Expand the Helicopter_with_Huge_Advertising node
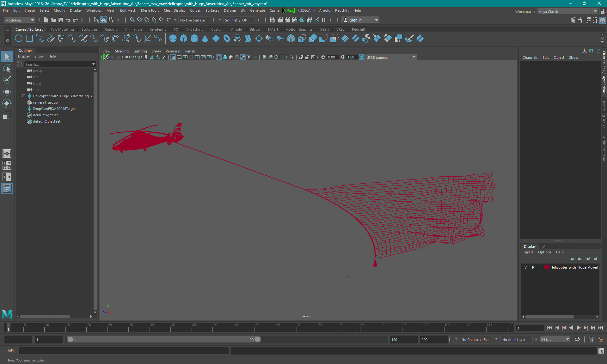 [x=24, y=96]
